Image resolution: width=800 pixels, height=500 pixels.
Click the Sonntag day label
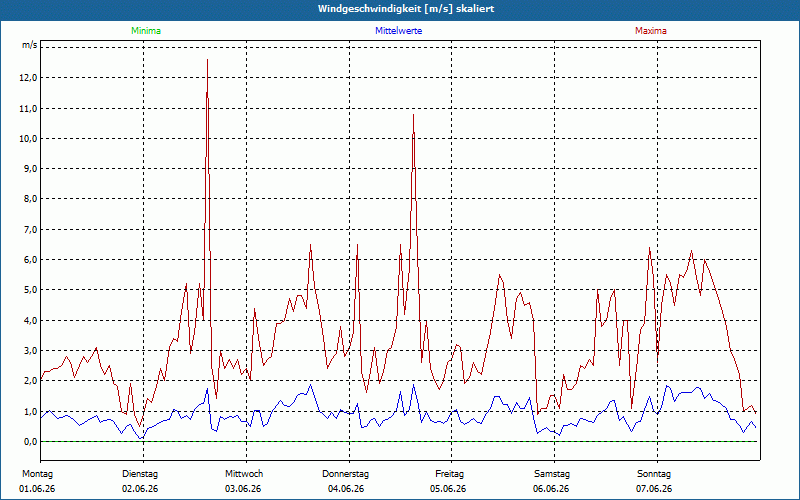[654, 474]
